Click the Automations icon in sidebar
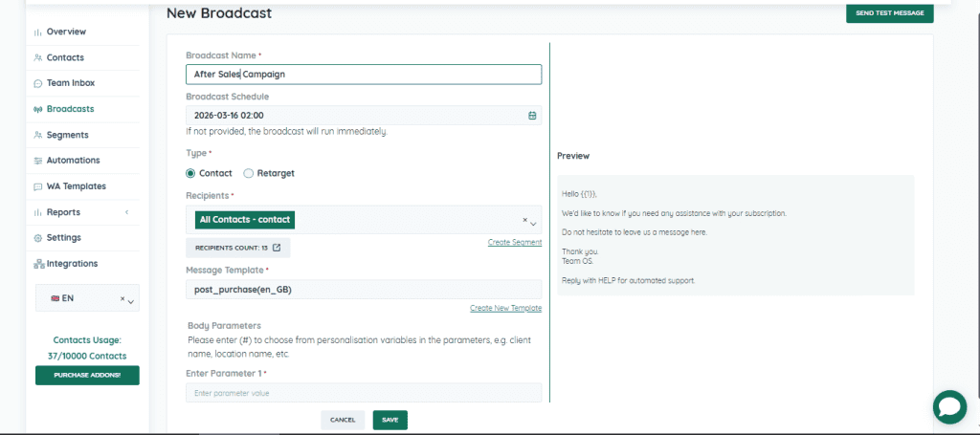 [x=38, y=161]
